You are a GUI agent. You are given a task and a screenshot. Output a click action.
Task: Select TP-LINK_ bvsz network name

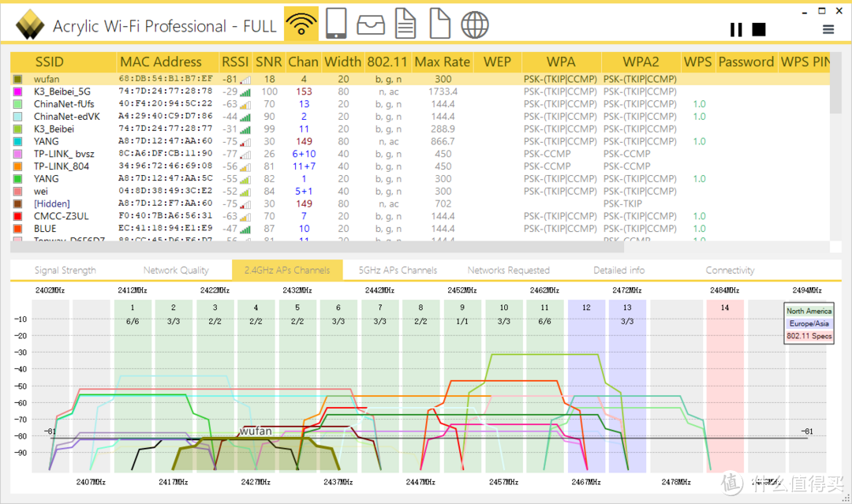point(64,155)
